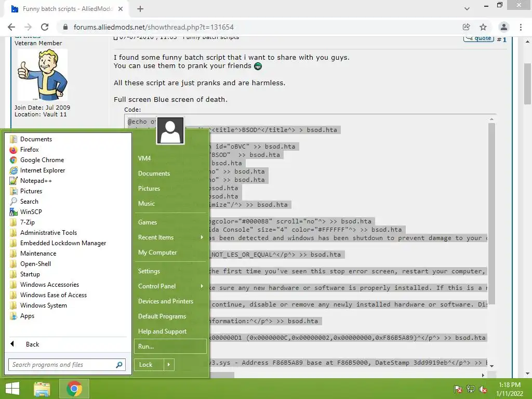Click the Vault Boy avatar image
The width and height of the screenshot is (532, 399).
click(43, 75)
